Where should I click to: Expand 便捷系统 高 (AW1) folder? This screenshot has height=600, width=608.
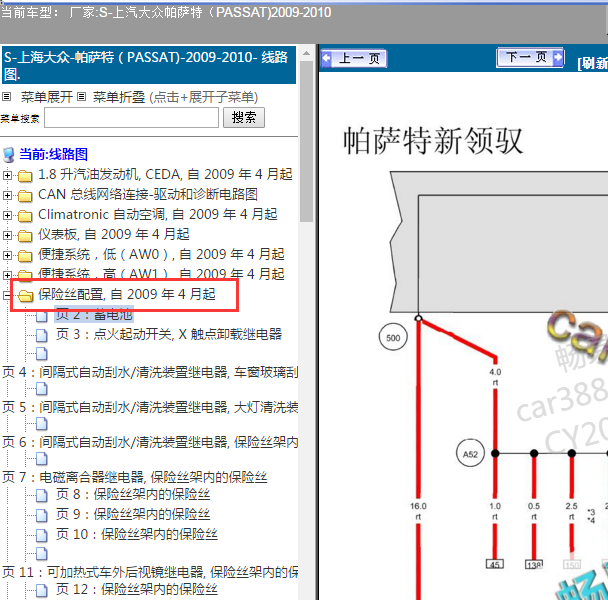7,275
